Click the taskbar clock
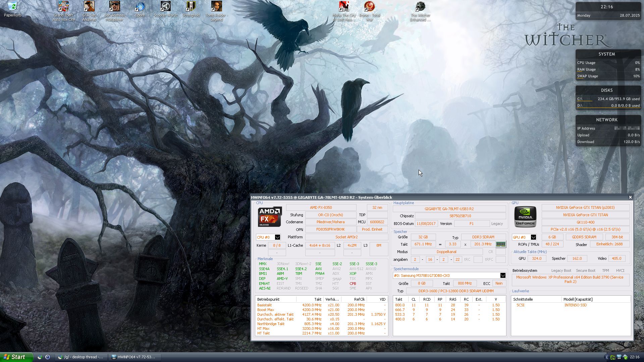The width and height of the screenshot is (644, 362). [x=635, y=357]
